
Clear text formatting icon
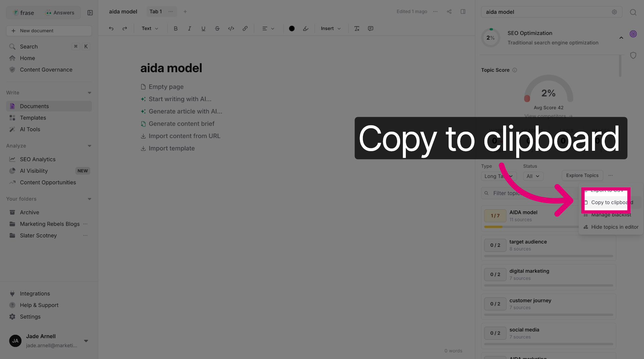coord(357,29)
